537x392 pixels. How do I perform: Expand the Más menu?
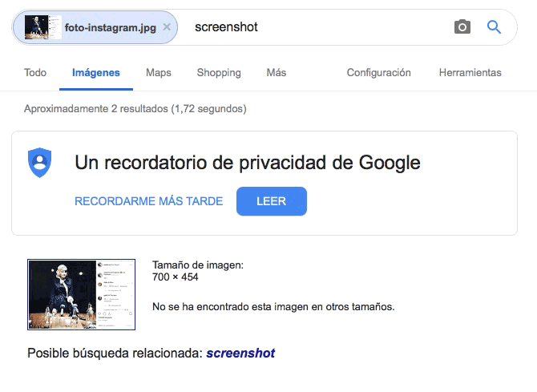pyautogui.click(x=277, y=73)
